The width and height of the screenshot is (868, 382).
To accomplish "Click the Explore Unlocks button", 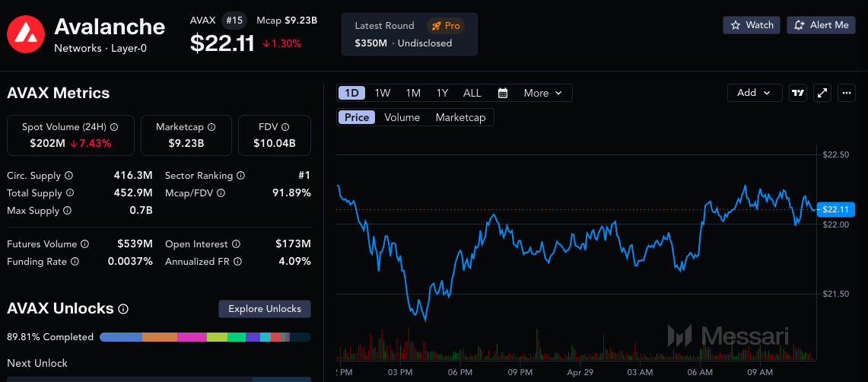I will click(265, 308).
